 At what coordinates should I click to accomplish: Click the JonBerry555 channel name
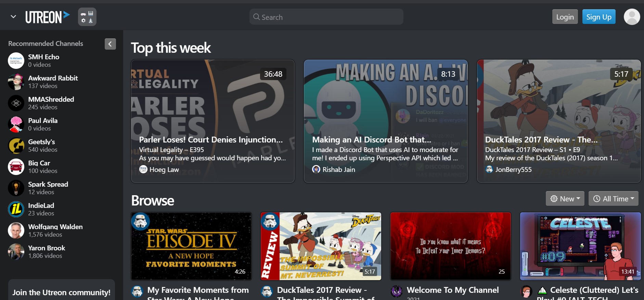point(514,170)
